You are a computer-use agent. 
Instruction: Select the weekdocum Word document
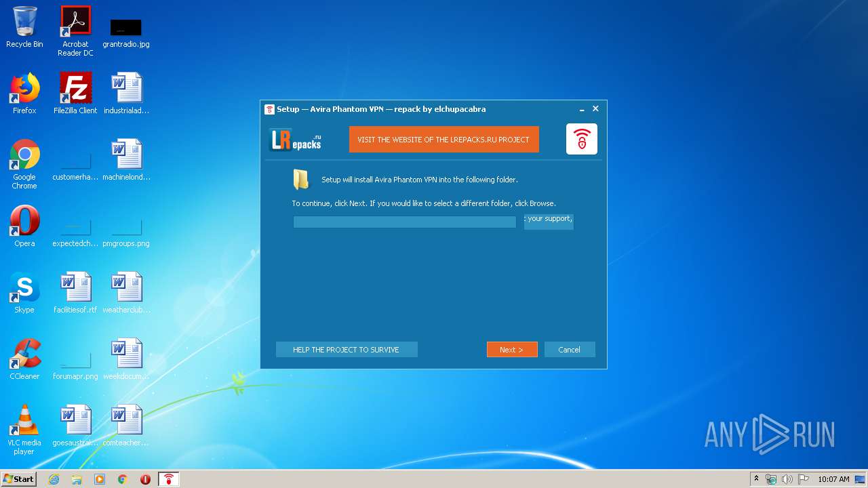[126, 359]
